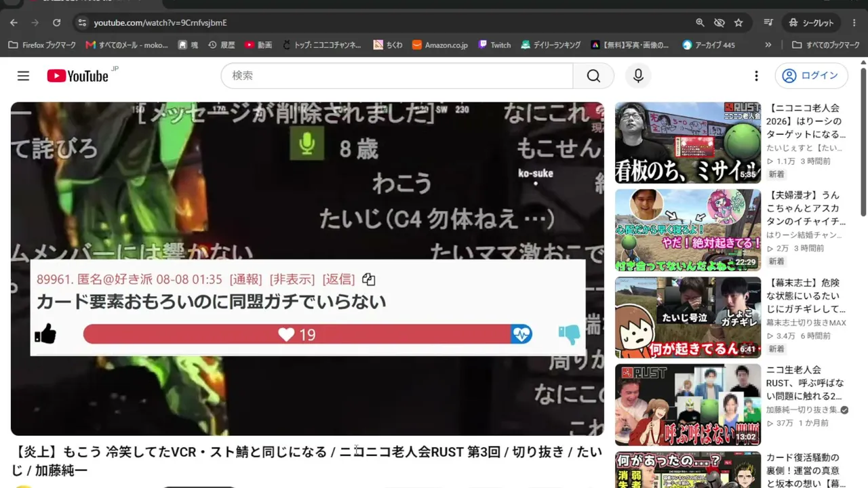Click channel name 幕末志士切り抜きMAX

806,323
